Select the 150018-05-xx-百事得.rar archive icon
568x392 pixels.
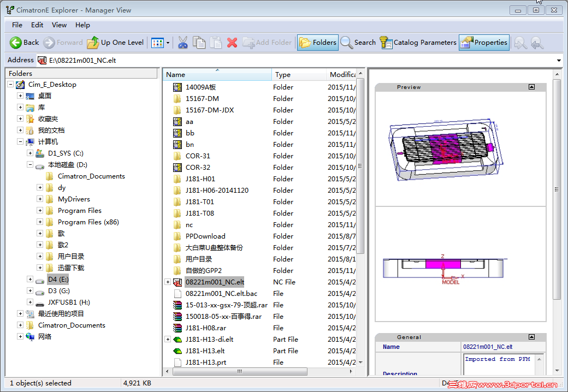coord(177,316)
